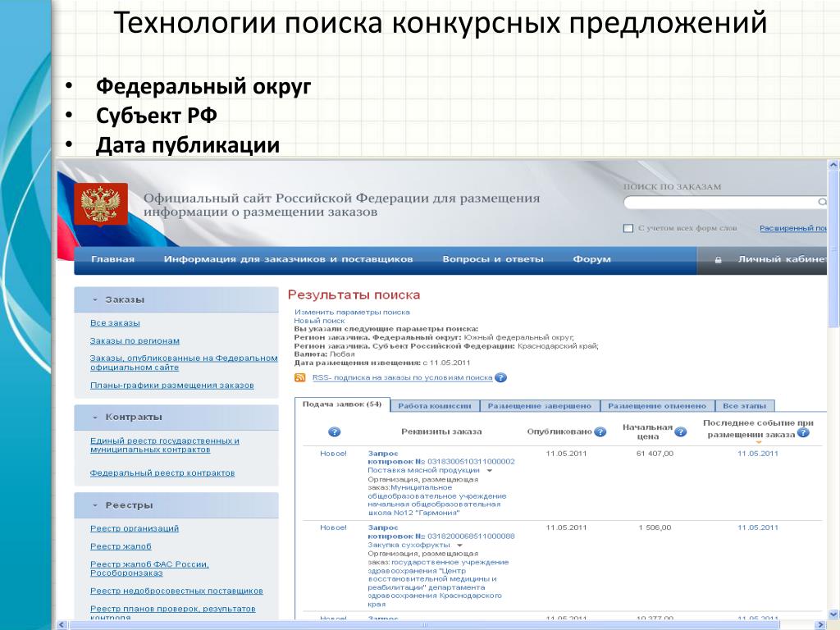The width and height of the screenshot is (840, 630).
Task: Click lock icon beside Личный кабинет
Action: [719, 260]
